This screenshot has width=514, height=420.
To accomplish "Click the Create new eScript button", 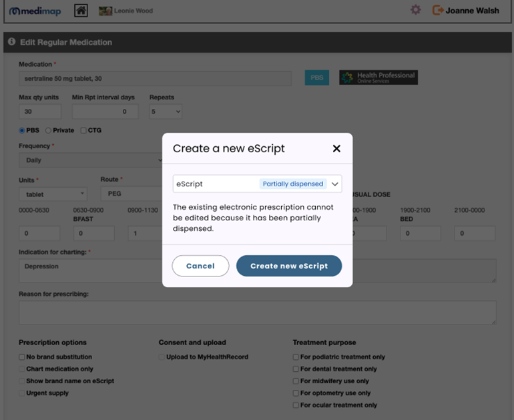I will (288, 266).
